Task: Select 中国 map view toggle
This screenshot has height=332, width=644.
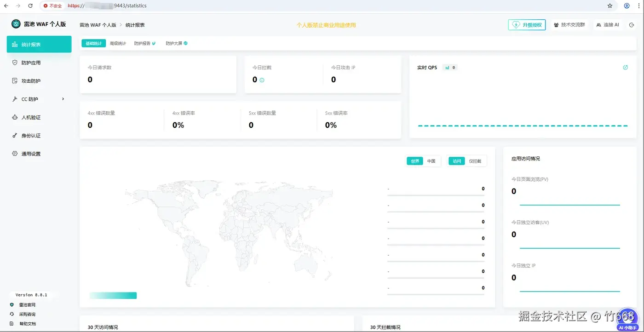Action: click(431, 161)
